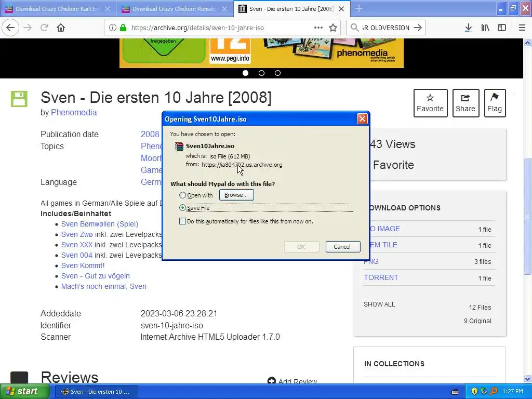Switch to Download Crazy Chicken: Kart tab
The image size is (532, 399).
pyautogui.click(x=58, y=9)
